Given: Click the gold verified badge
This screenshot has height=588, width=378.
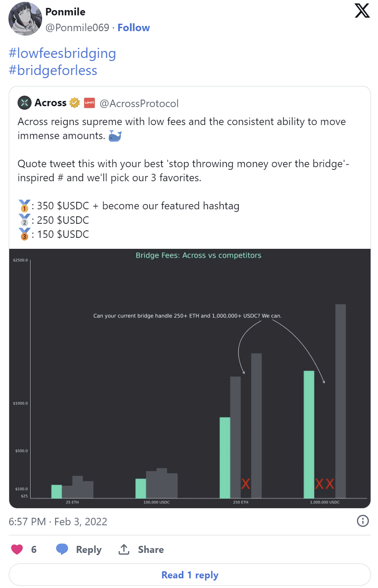Looking at the screenshot, I should (75, 103).
